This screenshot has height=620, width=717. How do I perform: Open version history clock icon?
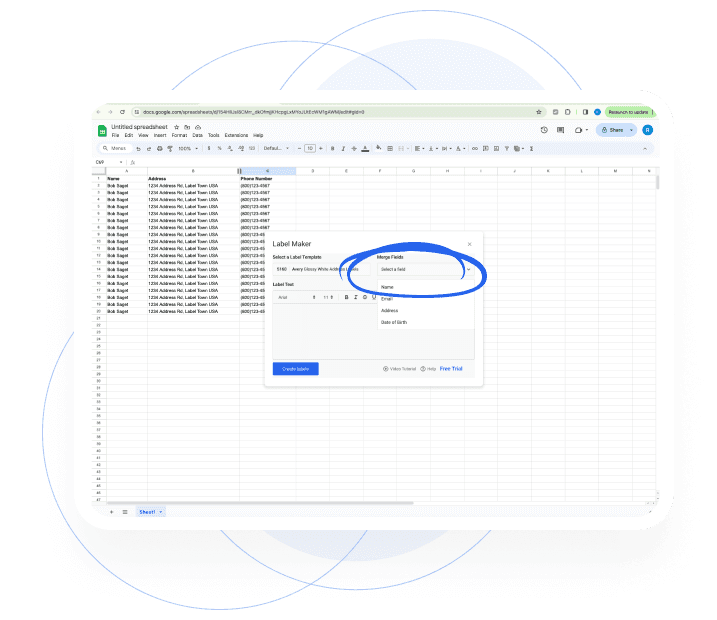[544, 130]
